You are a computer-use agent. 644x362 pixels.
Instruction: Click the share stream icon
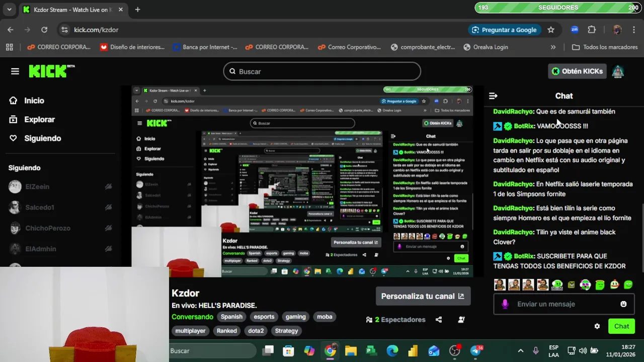point(439,320)
